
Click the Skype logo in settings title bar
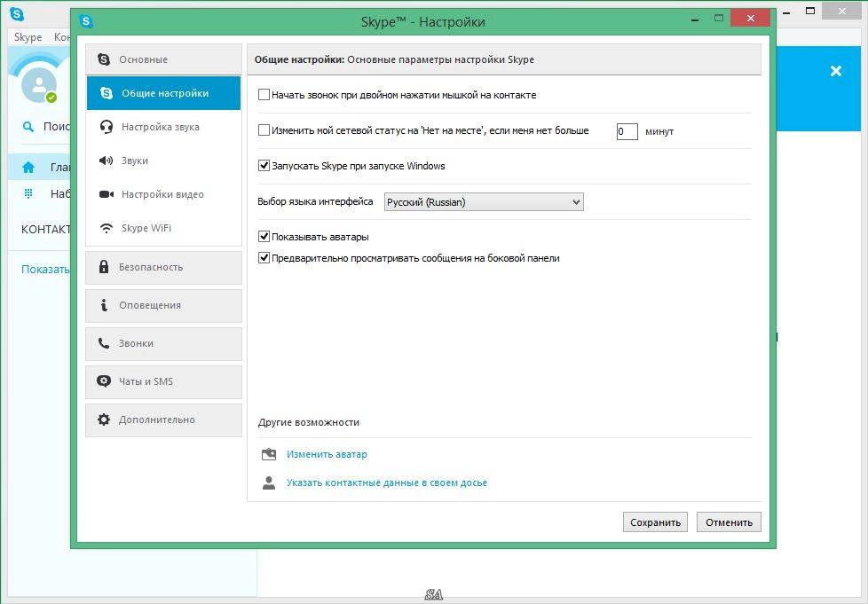pyautogui.click(x=86, y=21)
